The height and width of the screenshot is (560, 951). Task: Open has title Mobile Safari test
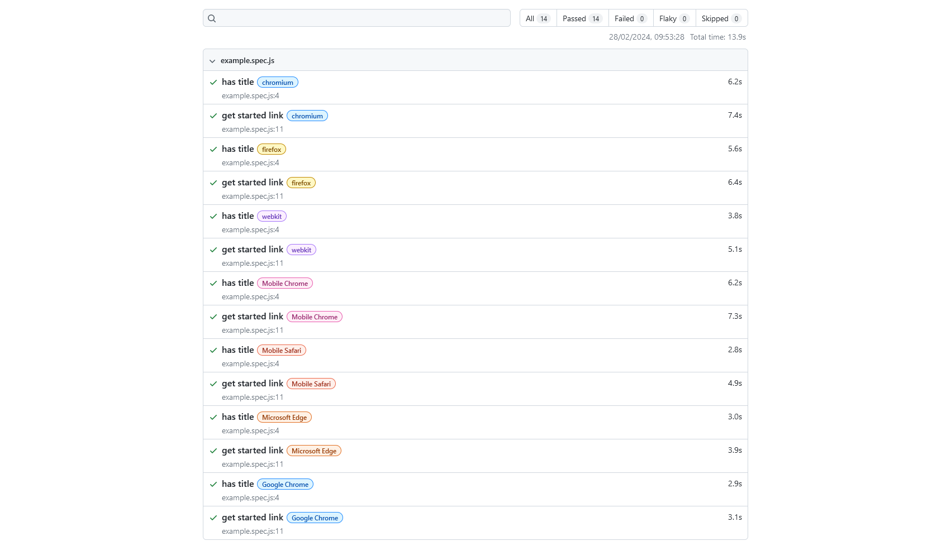[x=237, y=350]
